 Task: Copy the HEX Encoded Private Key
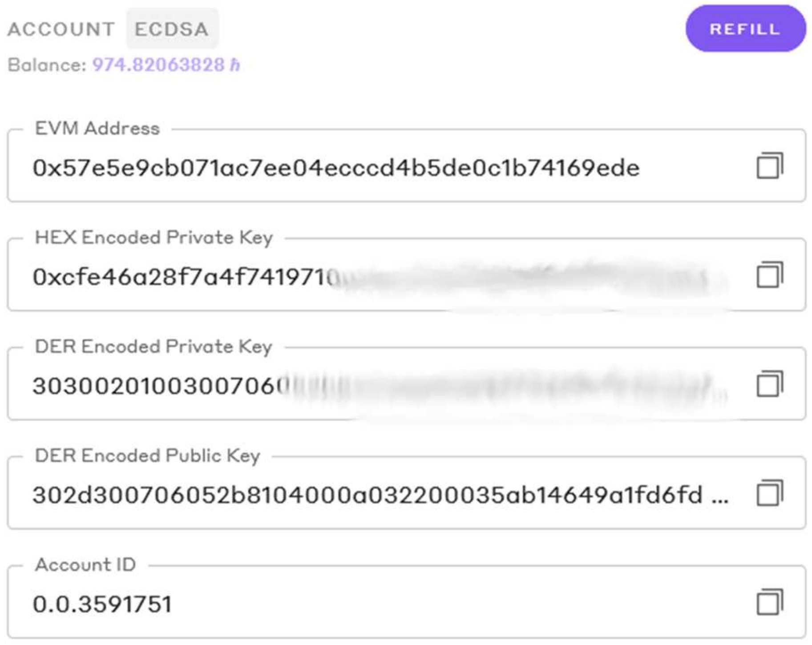pos(770,274)
